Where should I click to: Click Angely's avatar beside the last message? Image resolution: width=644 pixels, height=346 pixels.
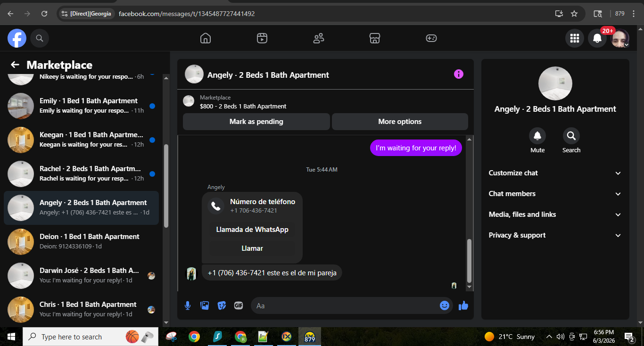pos(191,274)
